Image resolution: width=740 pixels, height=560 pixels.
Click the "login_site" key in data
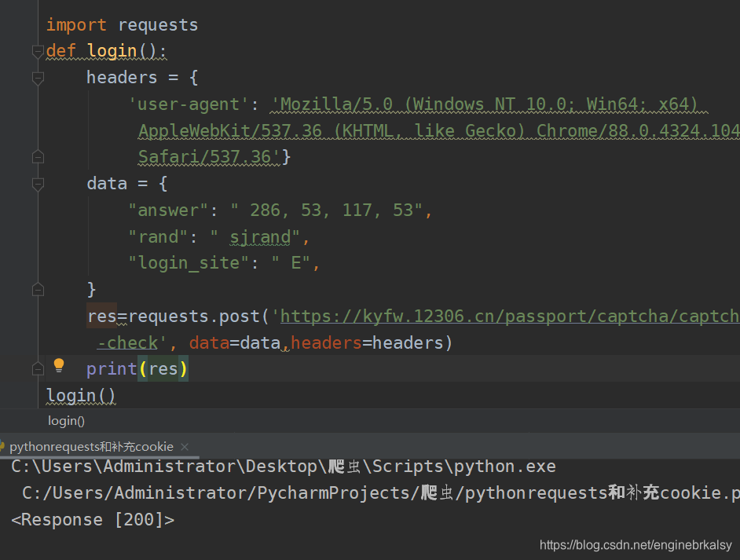tap(189, 263)
